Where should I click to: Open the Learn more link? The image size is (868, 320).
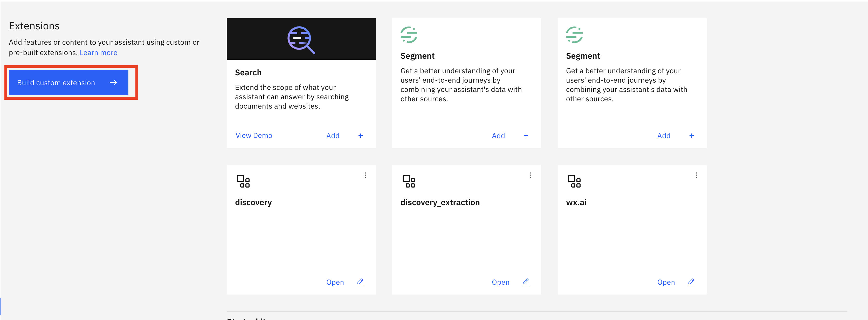[98, 53]
